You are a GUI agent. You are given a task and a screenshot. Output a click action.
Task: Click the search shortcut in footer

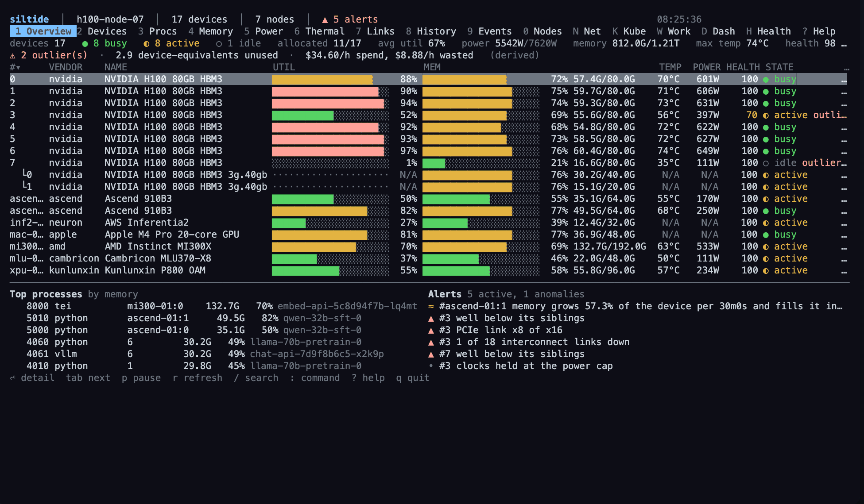click(x=256, y=378)
